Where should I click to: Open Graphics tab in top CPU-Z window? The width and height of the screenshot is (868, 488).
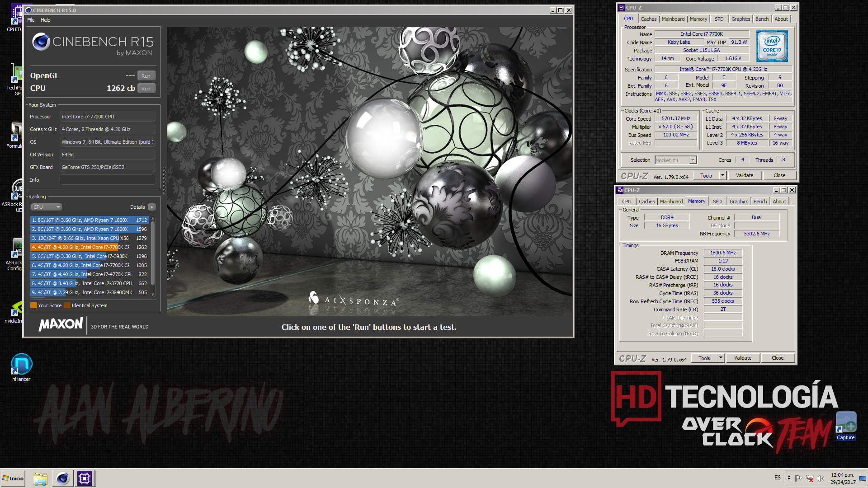741,19
